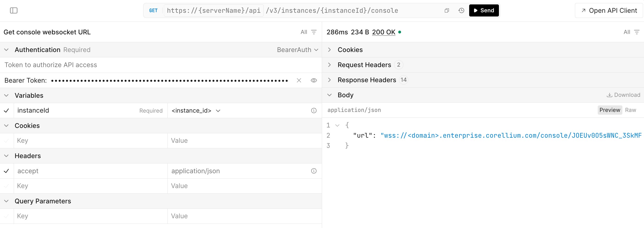Open the wss console URL link
The image size is (644, 228).
click(x=511, y=136)
